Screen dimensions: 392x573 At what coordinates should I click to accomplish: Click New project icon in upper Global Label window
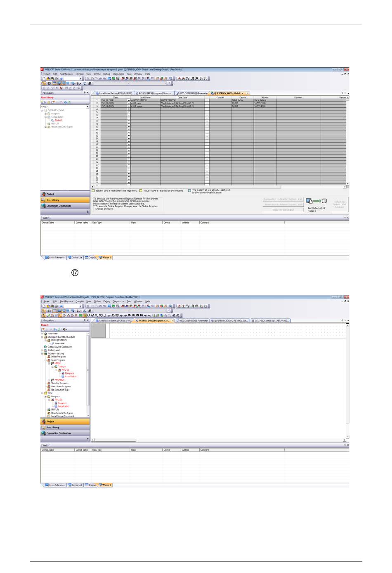[x=44, y=78]
